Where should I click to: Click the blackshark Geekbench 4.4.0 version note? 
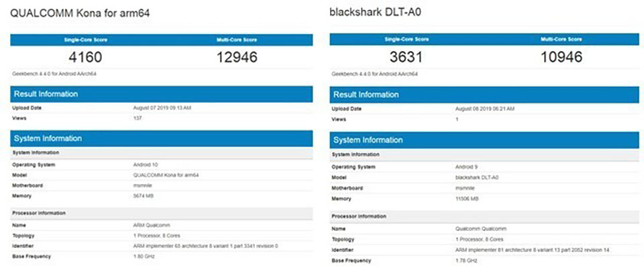click(x=374, y=75)
